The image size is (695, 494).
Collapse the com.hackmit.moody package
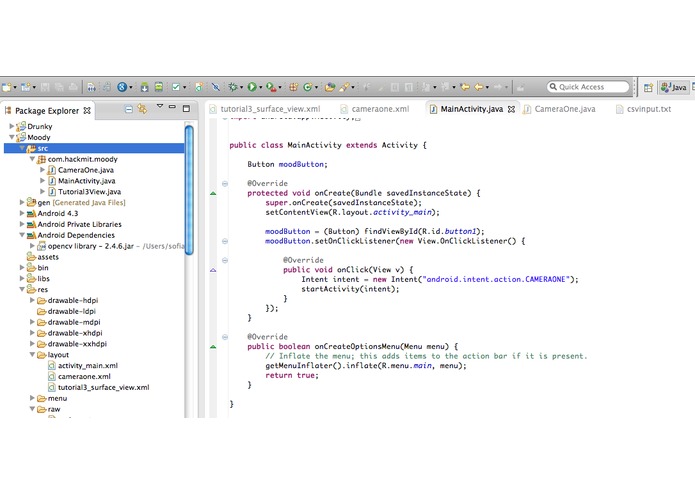click(x=32, y=159)
